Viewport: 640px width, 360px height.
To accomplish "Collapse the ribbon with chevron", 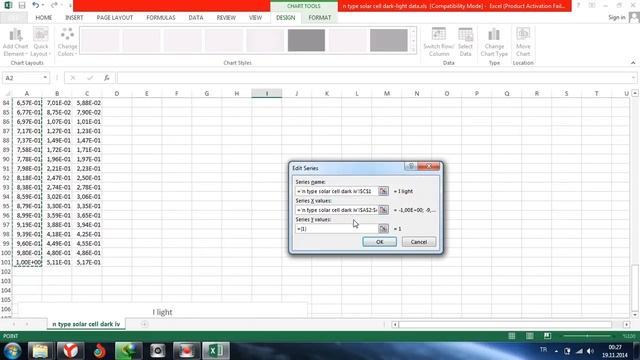I will click(633, 63).
